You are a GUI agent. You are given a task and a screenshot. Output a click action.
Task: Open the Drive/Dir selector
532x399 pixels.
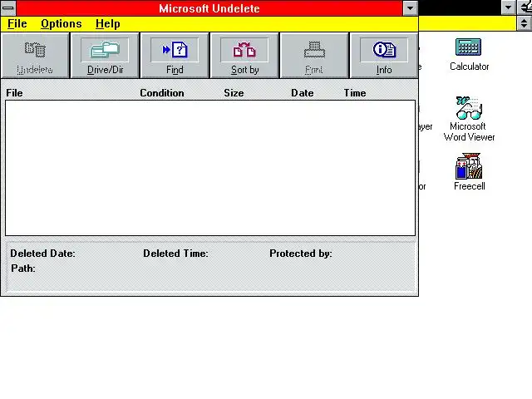coord(105,56)
